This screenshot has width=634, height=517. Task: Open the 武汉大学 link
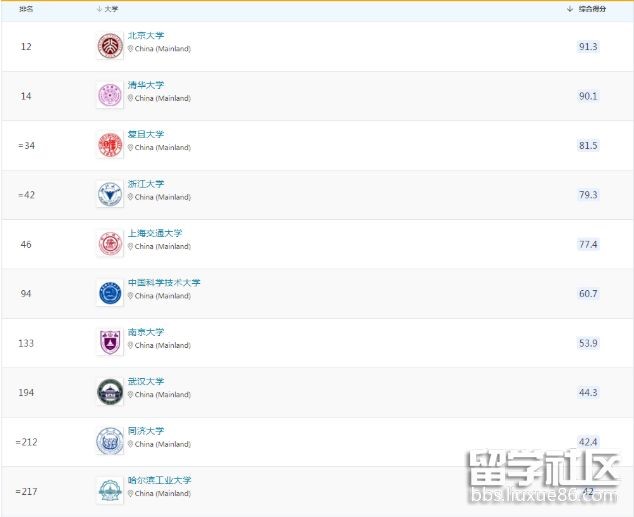click(x=146, y=381)
